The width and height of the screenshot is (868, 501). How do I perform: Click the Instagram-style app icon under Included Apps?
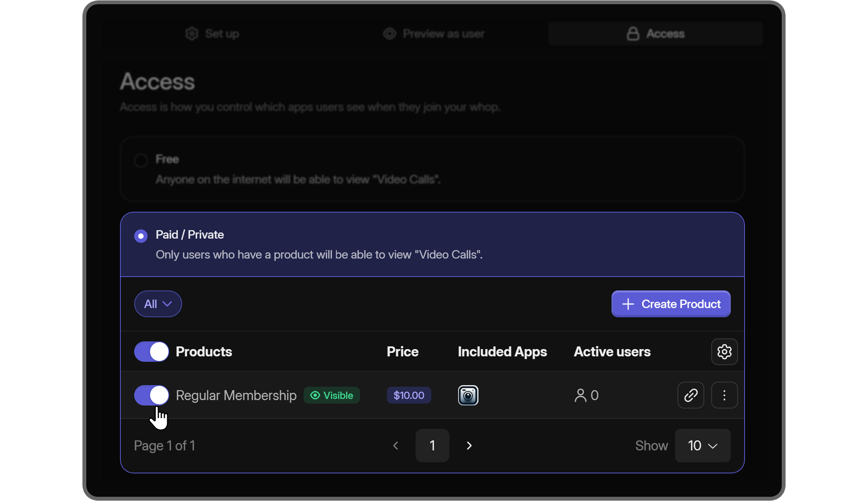click(x=467, y=395)
